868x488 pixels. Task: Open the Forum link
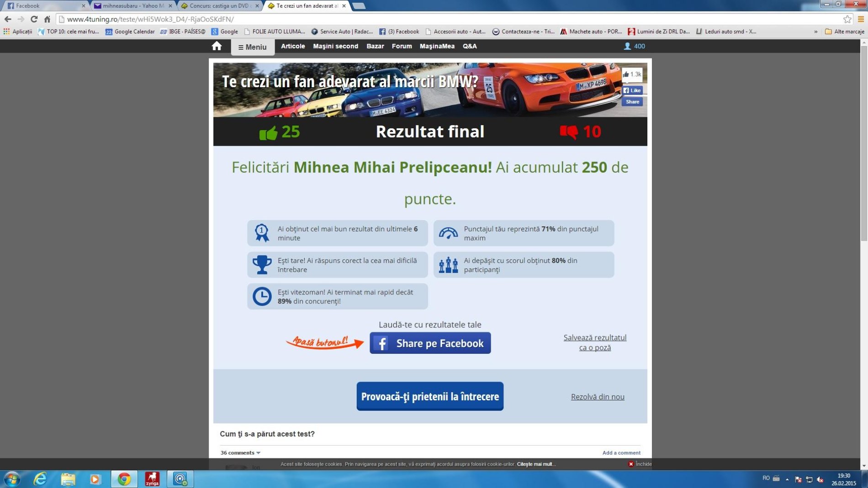[x=402, y=46]
